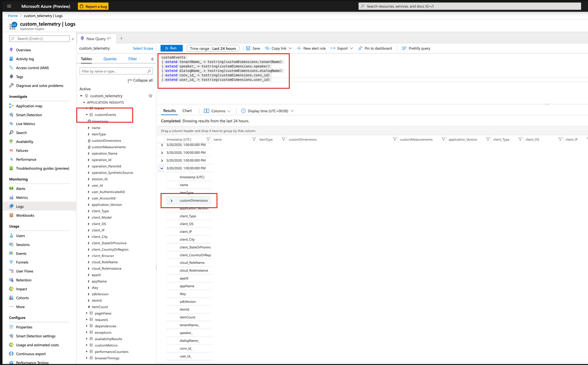Run the Kusto query

point(171,48)
